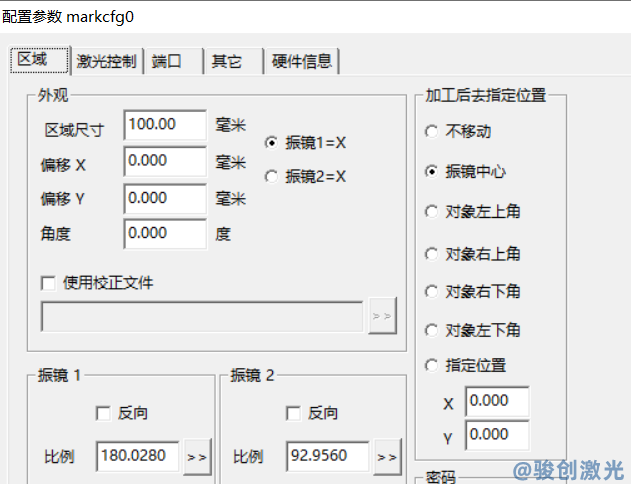Click the 偏移 X input field
The height and width of the screenshot is (484, 631).
click(x=165, y=161)
